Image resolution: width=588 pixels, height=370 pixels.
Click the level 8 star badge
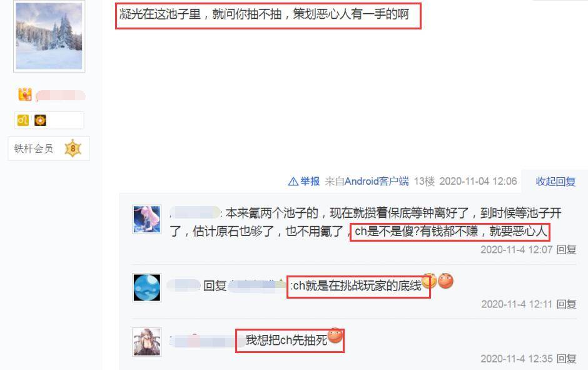click(73, 148)
